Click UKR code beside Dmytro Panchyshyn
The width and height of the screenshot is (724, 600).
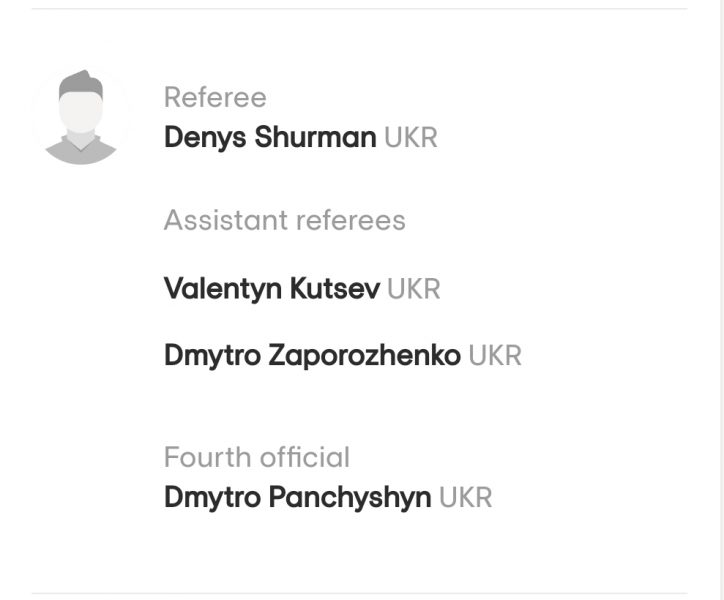pos(465,498)
